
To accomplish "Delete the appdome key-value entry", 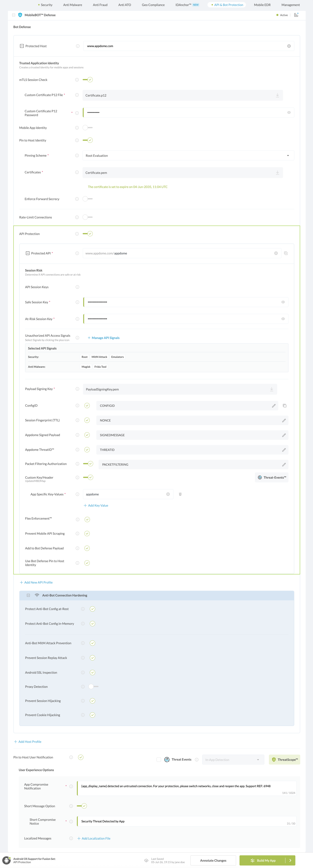I will 180,494.
